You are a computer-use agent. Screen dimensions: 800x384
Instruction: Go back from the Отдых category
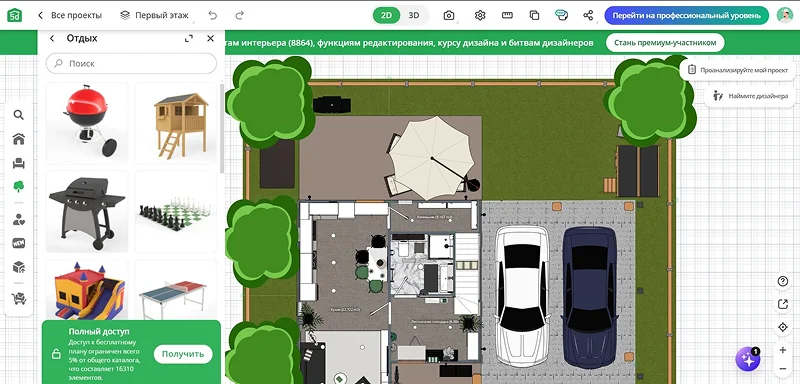[x=52, y=38]
